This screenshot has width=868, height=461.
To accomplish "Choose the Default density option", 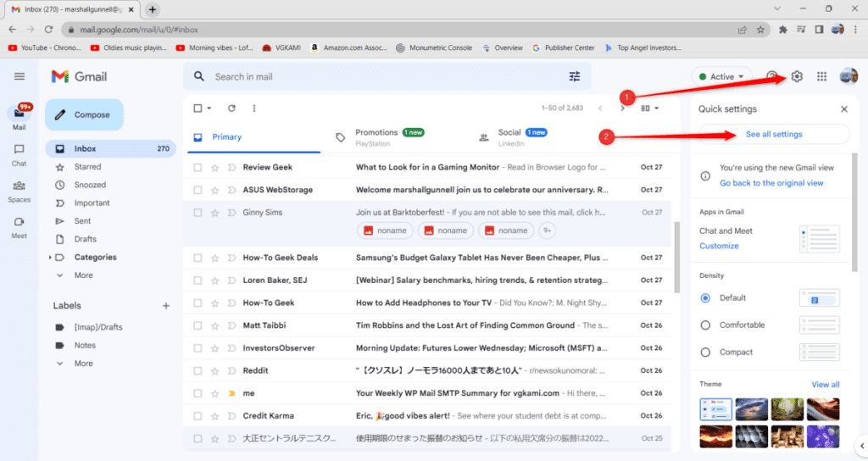I will (705, 297).
